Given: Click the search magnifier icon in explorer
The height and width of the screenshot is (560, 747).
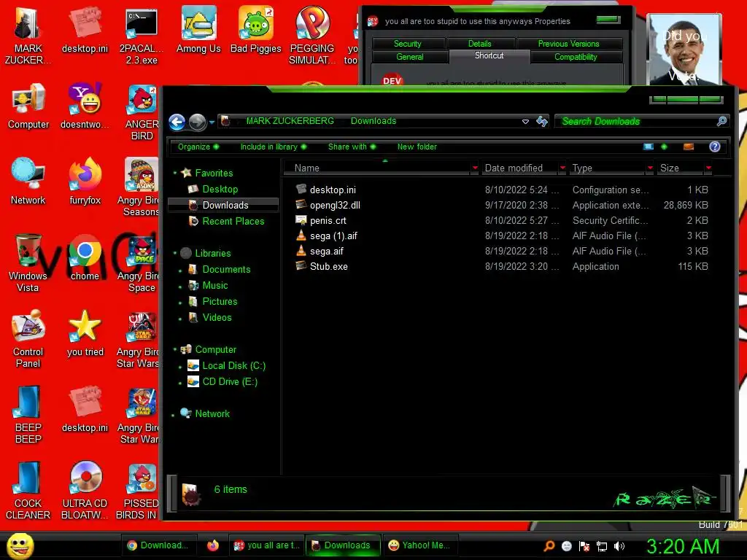Looking at the screenshot, I should click(721, 122).
